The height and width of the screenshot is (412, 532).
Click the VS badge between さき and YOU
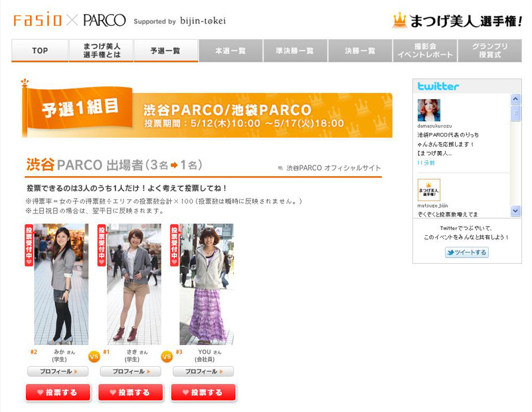(167, 356)
